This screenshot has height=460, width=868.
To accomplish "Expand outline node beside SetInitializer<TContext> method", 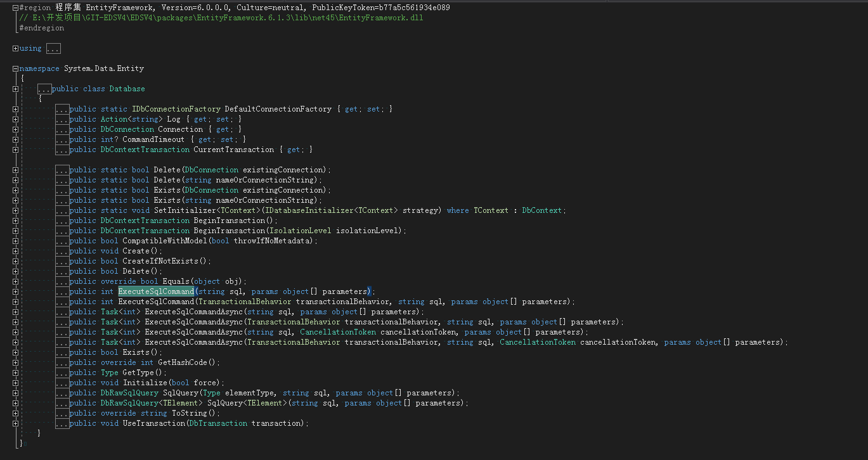I will tap(15, 210).
